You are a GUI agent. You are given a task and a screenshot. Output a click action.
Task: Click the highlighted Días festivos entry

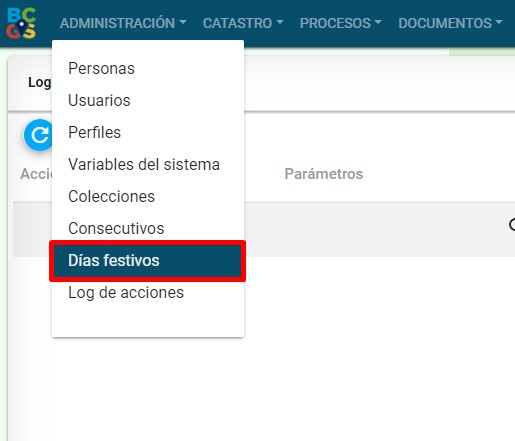(148, 261)
